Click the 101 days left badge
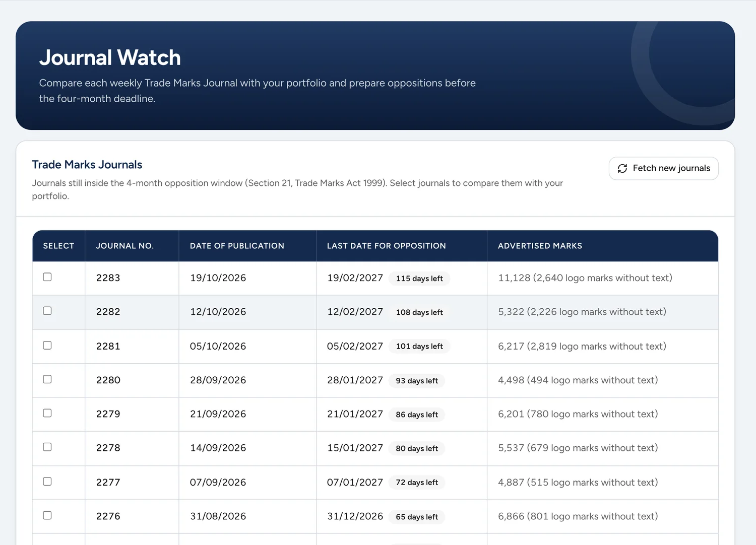This screenshot has width=756, height=545. (x=419, y=347)
